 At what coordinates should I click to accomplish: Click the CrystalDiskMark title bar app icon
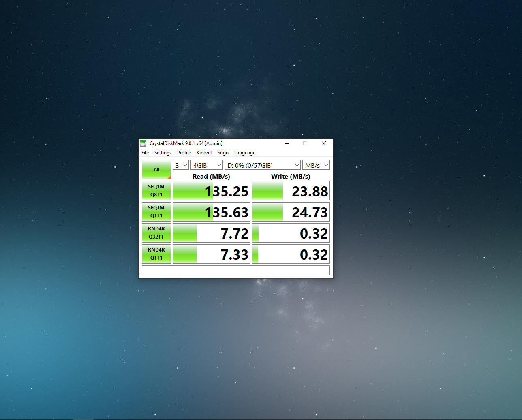pos(143,143)
